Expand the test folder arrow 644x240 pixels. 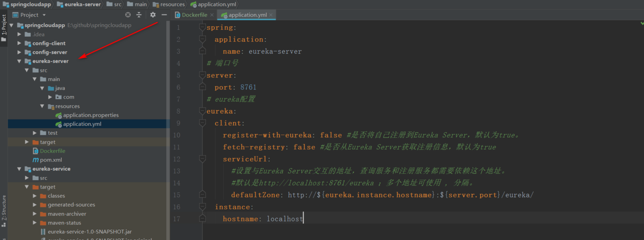(35, 133)
